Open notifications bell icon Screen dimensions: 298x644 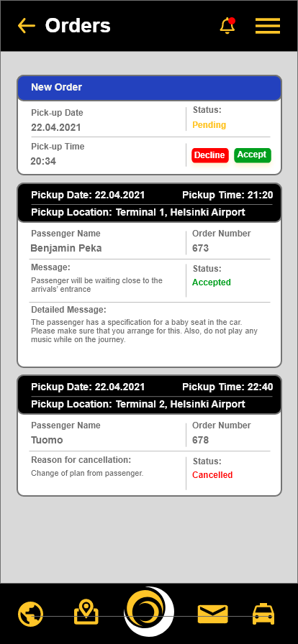(x=227, y=25)
